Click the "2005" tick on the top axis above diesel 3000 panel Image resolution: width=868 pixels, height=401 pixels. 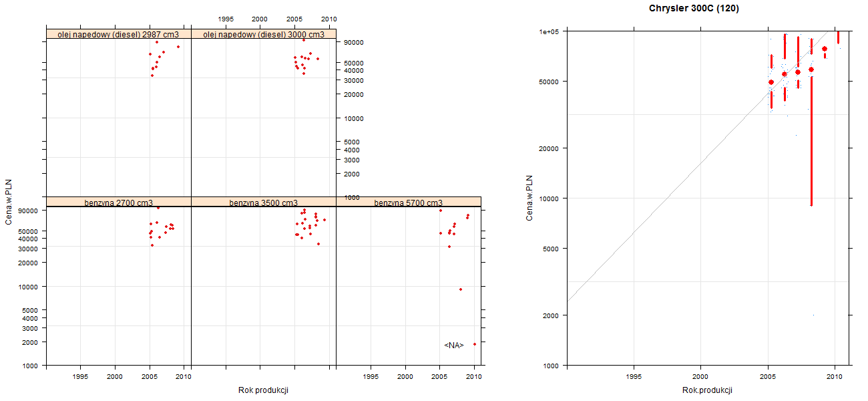[x=294, y=19]
